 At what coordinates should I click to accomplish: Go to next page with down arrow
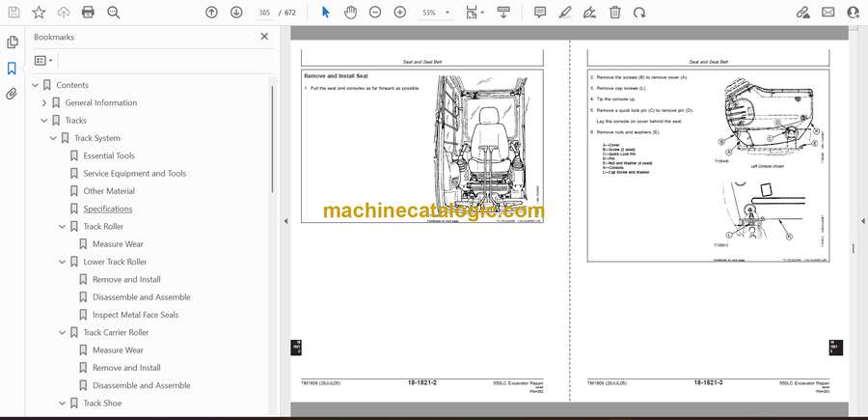click(236, 13)
